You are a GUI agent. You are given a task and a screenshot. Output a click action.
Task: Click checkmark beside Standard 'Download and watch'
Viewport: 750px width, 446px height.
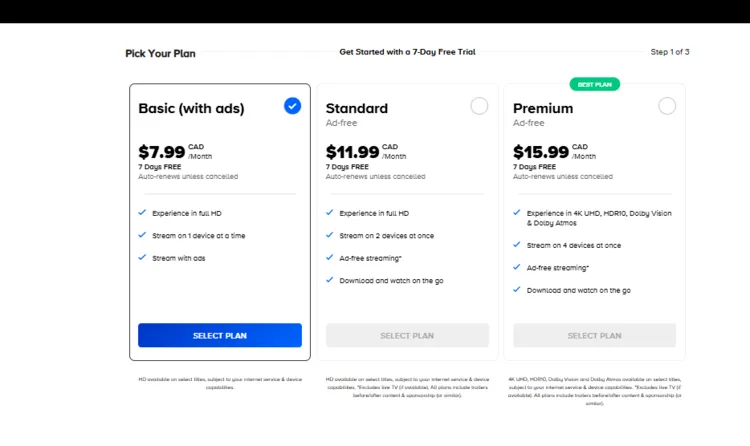330,281
